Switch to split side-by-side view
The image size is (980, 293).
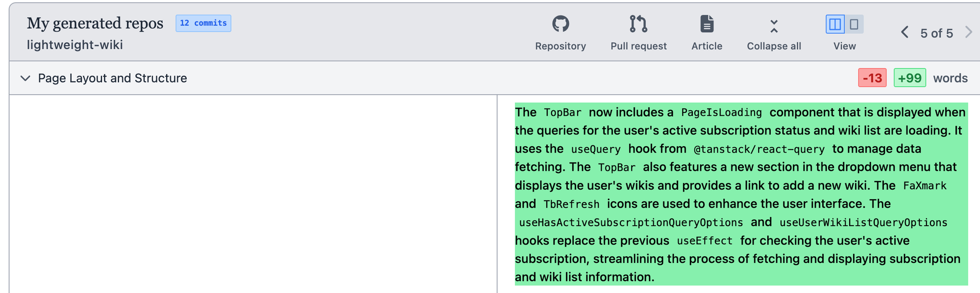point(835,24)
